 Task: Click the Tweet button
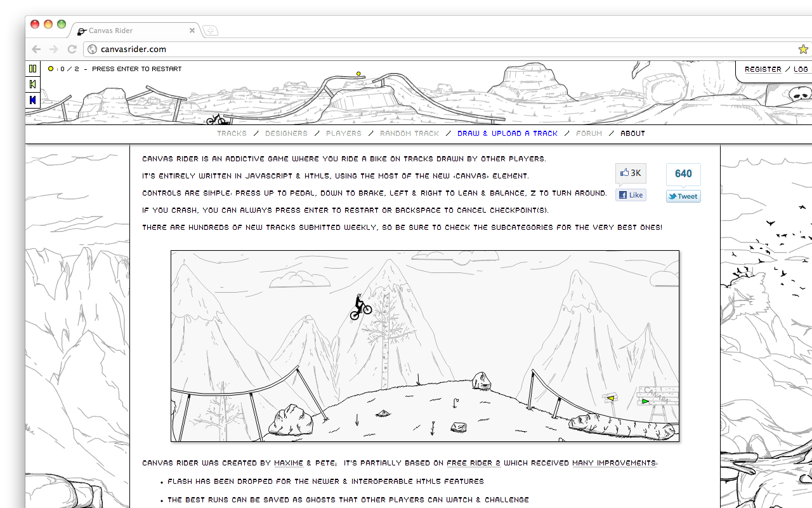[x=683, y=196]
